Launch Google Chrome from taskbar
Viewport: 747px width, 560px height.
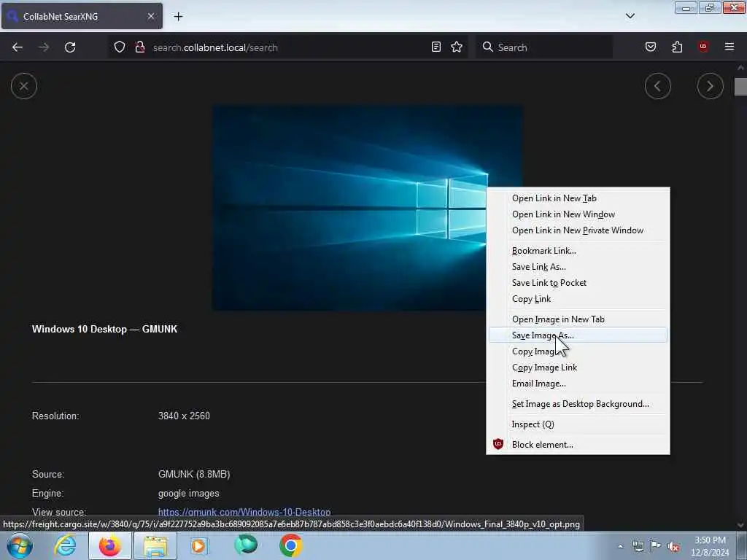pyautogui.click(x=290, y=545)
